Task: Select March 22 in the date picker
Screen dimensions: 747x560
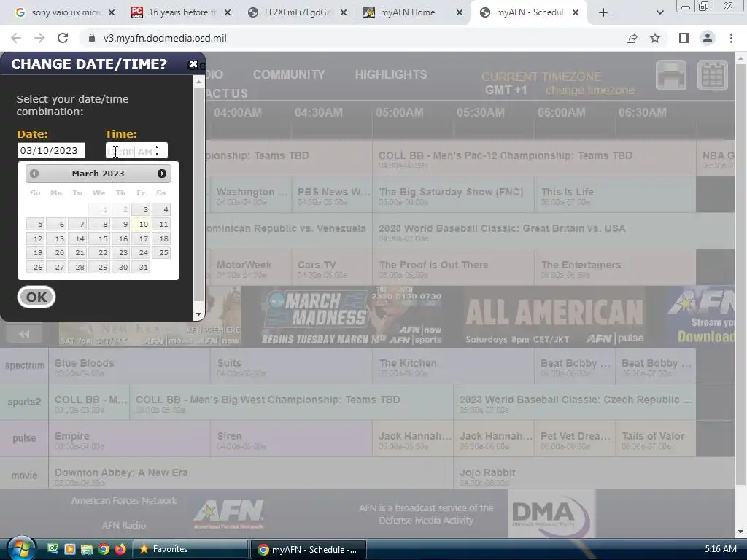Action: [99, 253]
